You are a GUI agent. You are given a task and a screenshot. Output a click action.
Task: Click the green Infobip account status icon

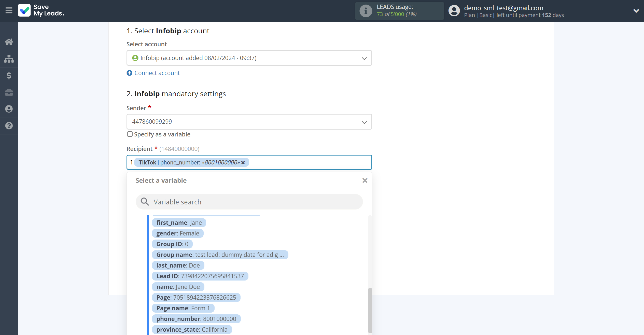click(135, 58)
